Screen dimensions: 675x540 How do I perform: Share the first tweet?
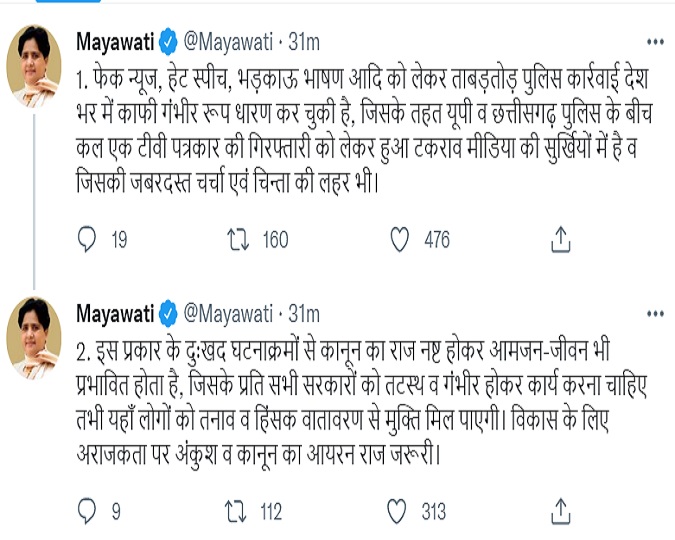pyautogui.click(x=561, y=239)
